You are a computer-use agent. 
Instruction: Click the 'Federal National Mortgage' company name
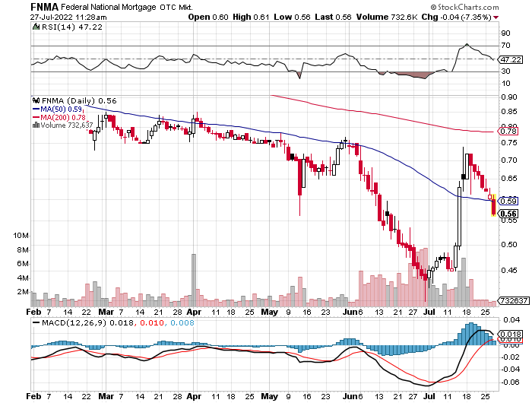[109, 7]
